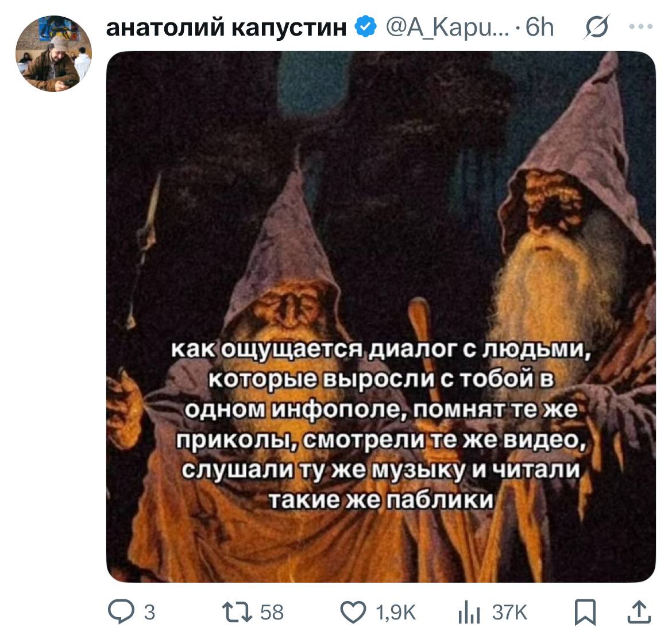Open the @A_Kapu… handle link

447,28
